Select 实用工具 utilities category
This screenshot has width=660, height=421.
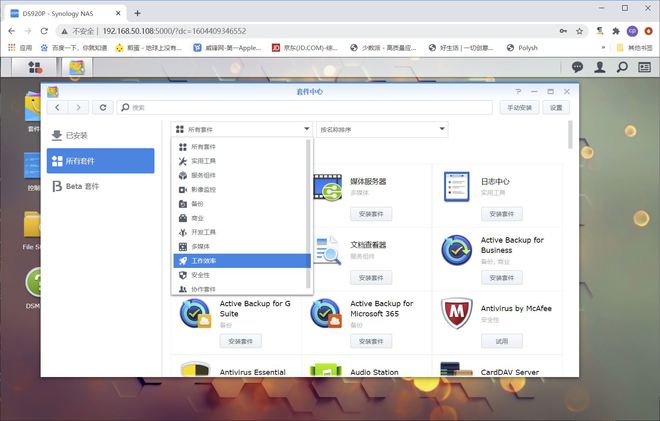[240, 161]
